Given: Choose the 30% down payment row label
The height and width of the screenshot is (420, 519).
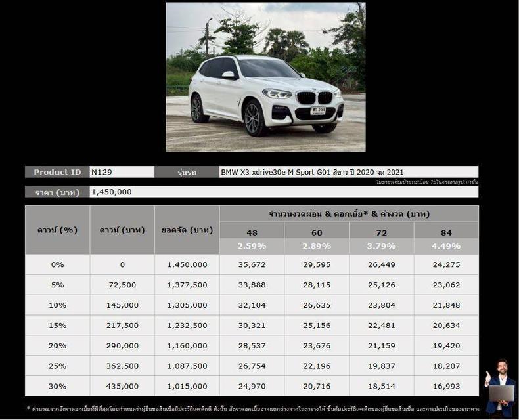Looking at the screenshot, I should [58, 387].
